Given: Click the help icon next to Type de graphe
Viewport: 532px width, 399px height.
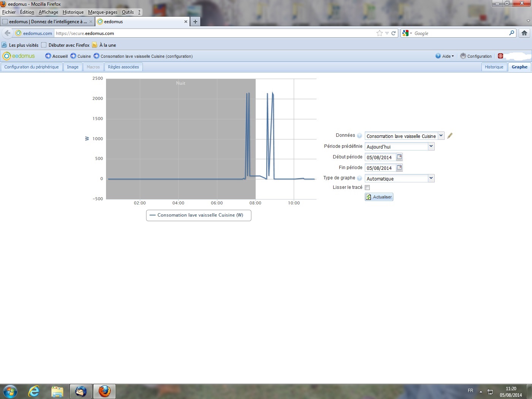Looking at the screenshot, I should coord(359,178).
